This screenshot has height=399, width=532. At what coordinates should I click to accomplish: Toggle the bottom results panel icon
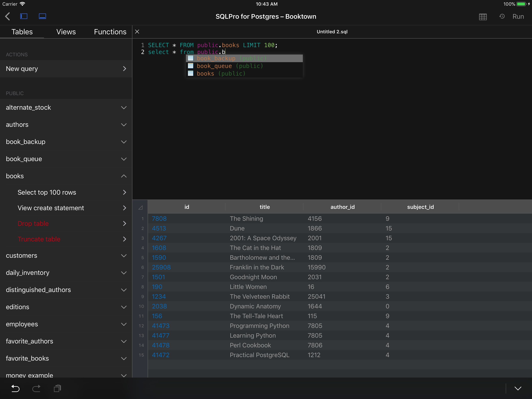pyautogui.click(x=42, y=16)
